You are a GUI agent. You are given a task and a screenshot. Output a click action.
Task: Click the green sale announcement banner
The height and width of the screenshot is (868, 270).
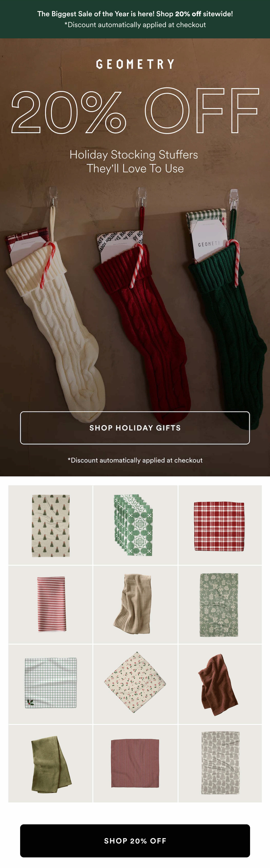click(x=135, y=19)
